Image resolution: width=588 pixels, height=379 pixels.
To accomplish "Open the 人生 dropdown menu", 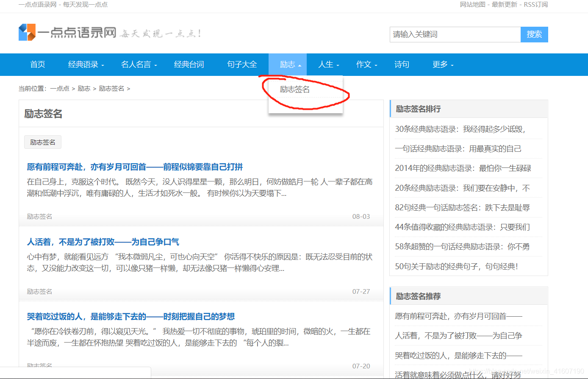I will (326, 64).
